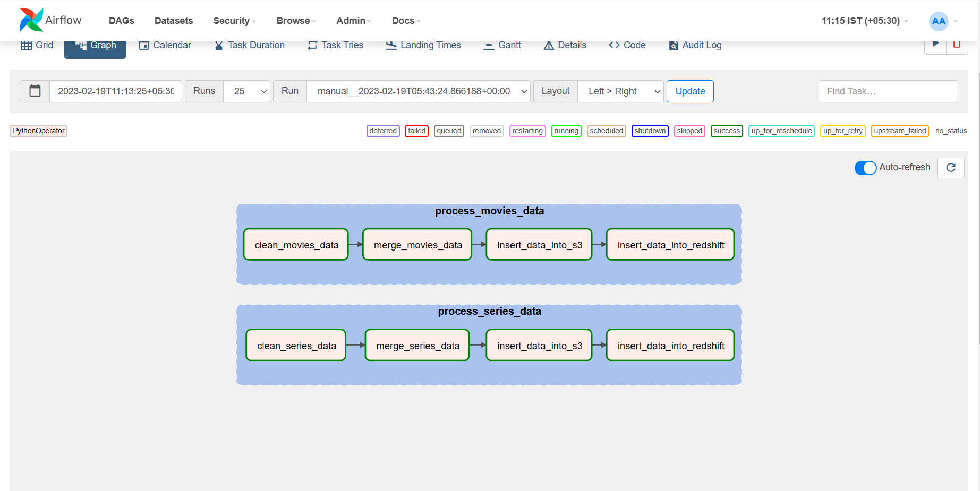Open Task Duration view via its hourglass icon
The height and width of the screenshot is (491, 980).
coord(218,45)
